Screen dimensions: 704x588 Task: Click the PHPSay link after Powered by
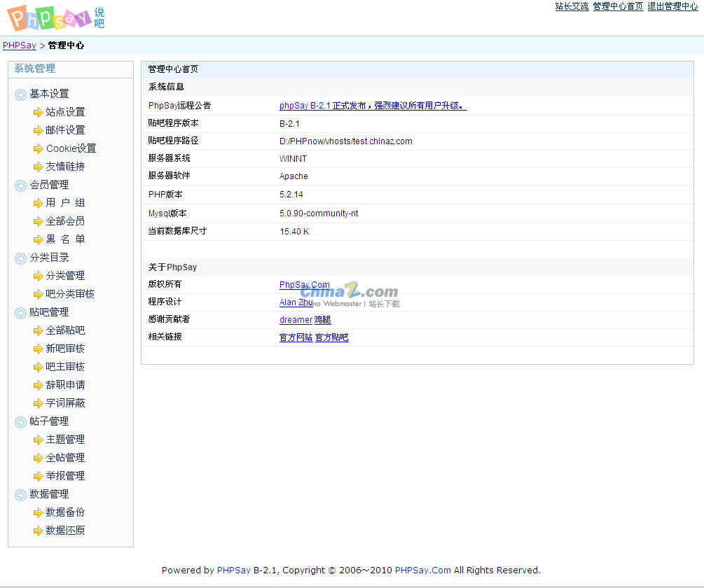(x=233, y=570)
